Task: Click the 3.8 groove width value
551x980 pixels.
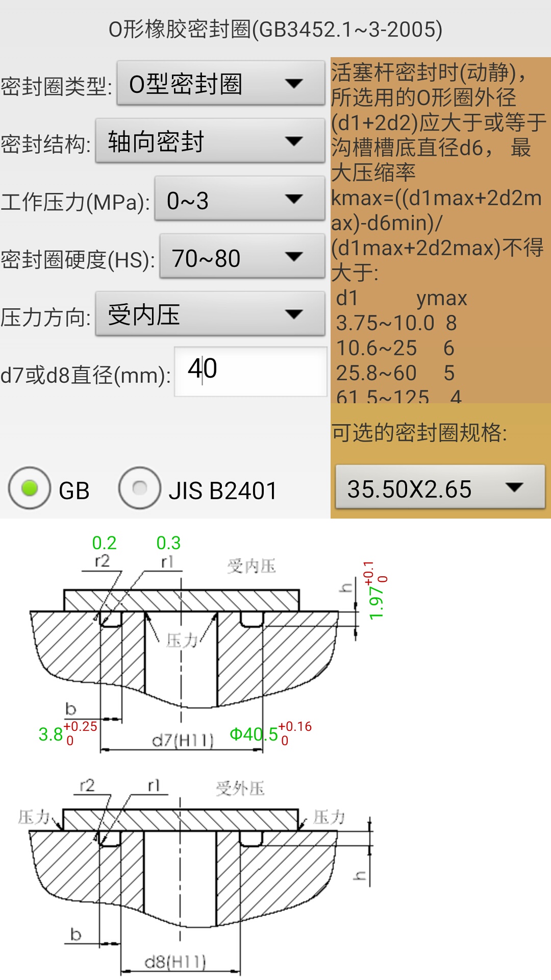Action: [51, 734]
